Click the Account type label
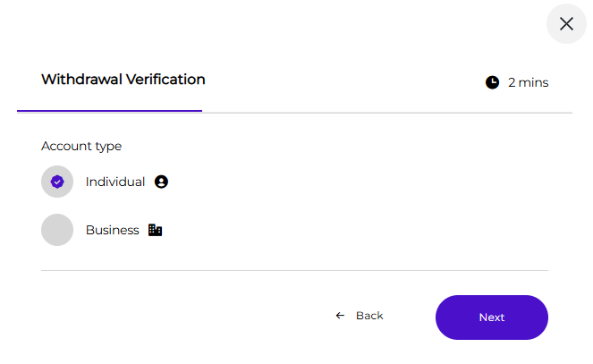The height and width of the screenshot is (364, 593). 81,146
